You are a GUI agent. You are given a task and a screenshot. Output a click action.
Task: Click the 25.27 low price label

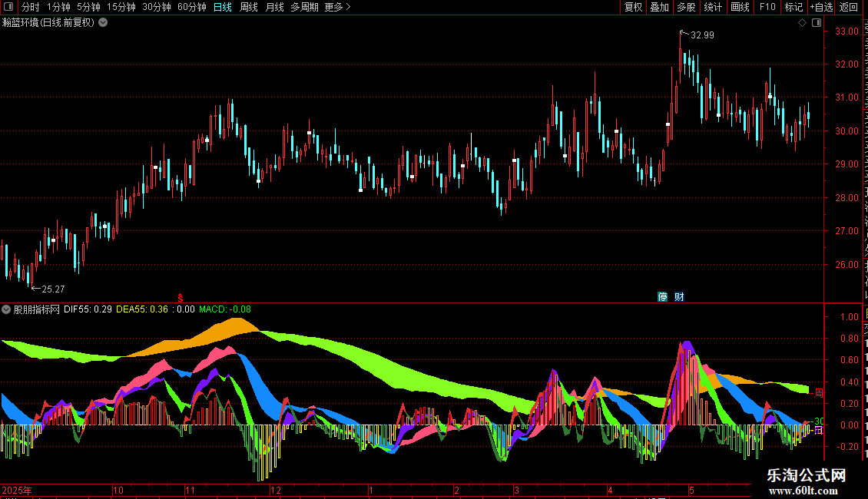[x=53, y=289]
